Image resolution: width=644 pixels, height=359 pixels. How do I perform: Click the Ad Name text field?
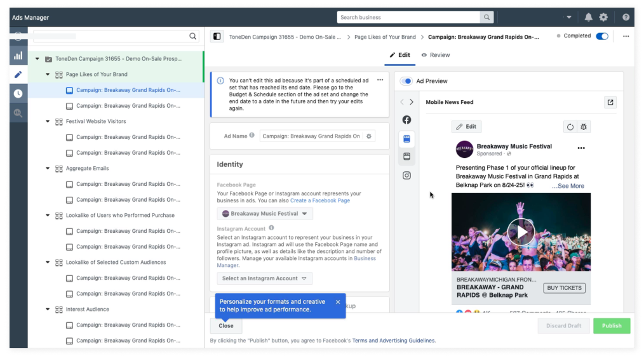pos(311,136)
